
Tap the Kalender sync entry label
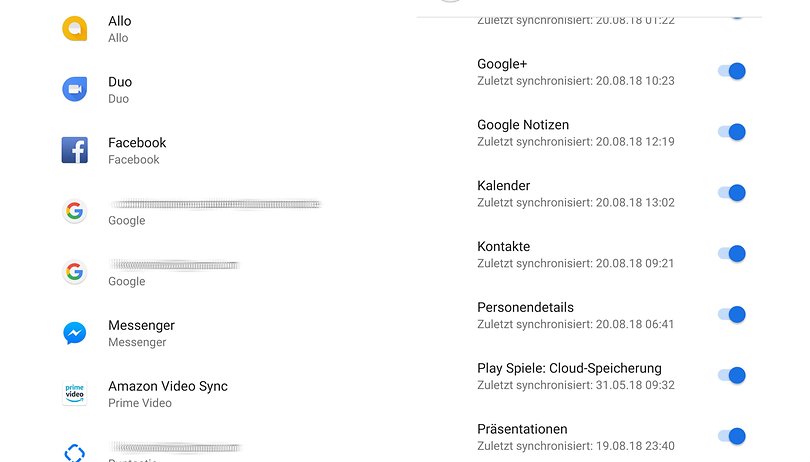coord(504,186)
